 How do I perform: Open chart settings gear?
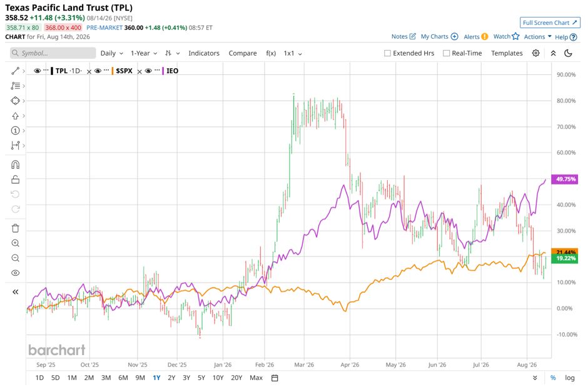(536, 53)
